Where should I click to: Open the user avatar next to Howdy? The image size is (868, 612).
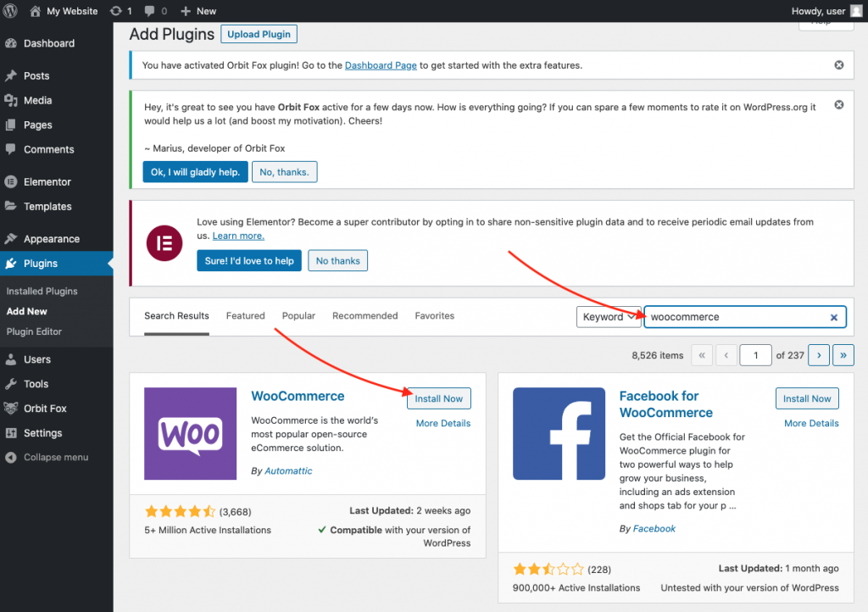856,11
